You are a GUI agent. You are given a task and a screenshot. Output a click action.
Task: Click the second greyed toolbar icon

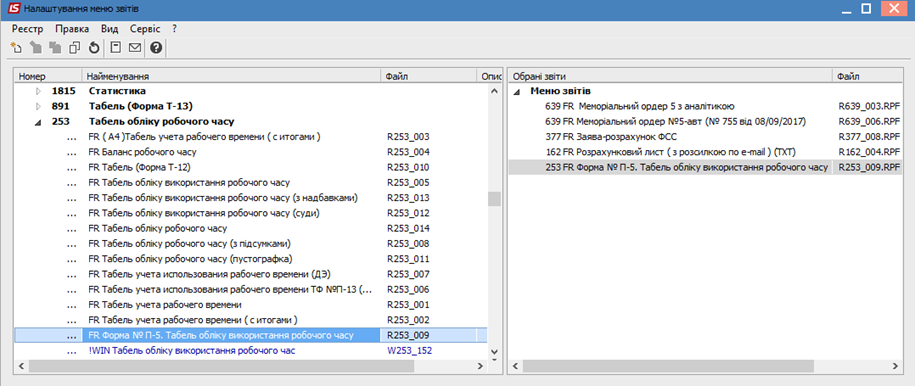[x=36, y=48]
